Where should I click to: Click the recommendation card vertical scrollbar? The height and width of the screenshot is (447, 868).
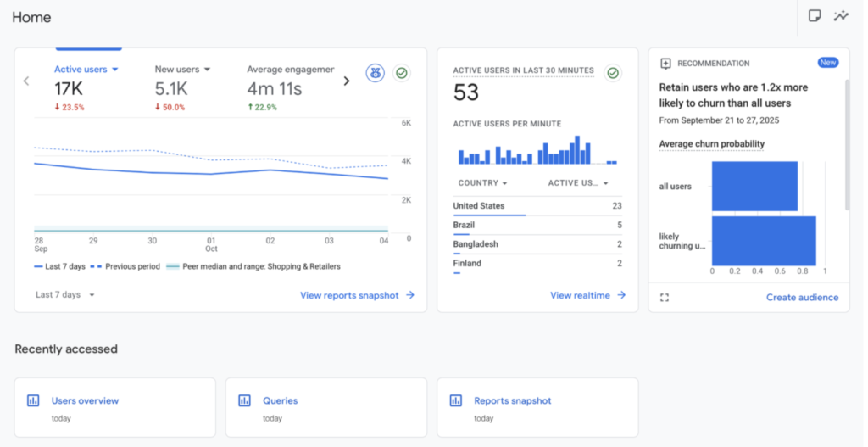pyautogui.click(x=846, y=144)
